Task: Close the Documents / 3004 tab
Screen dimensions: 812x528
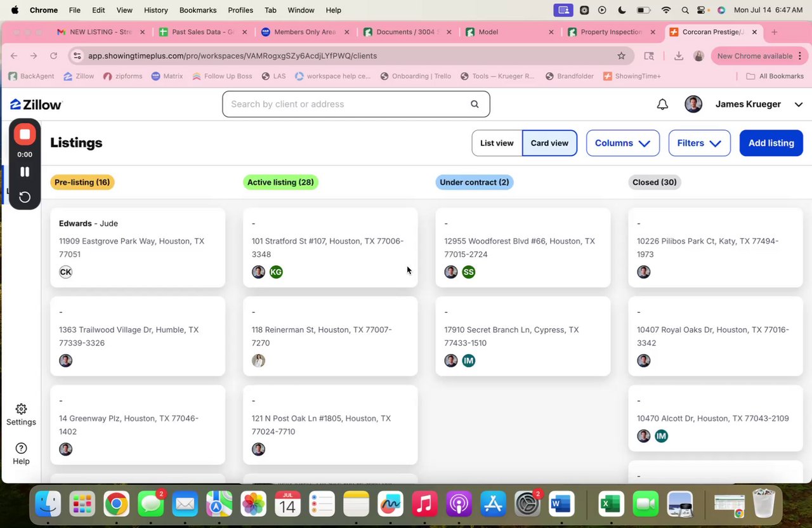Action: pos(449,32)
